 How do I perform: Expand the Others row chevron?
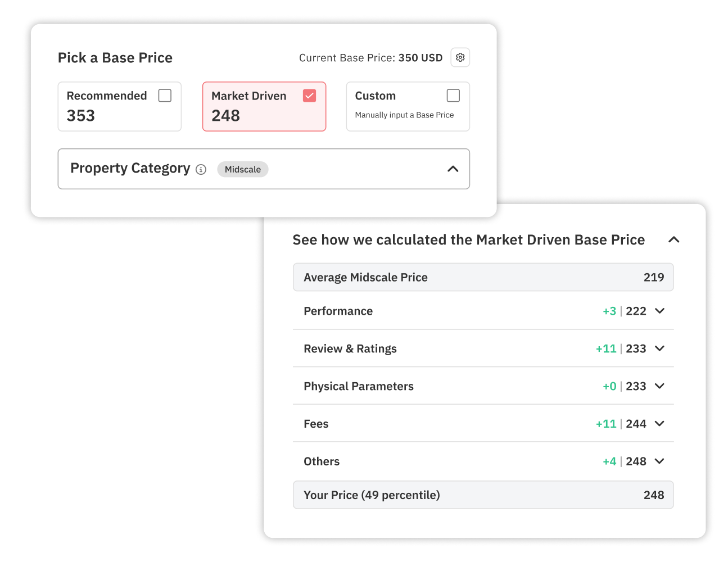tap(660, 461)
